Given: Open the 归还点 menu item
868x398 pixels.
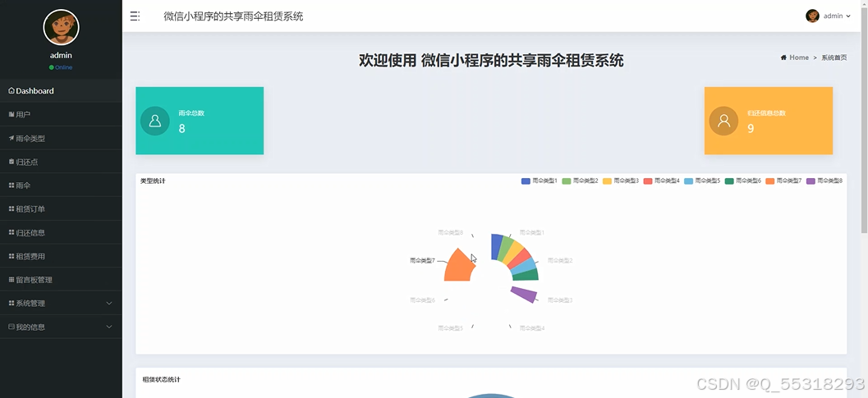Looking at the screenshot, I should pyautogui.click(x=61, y=162).
